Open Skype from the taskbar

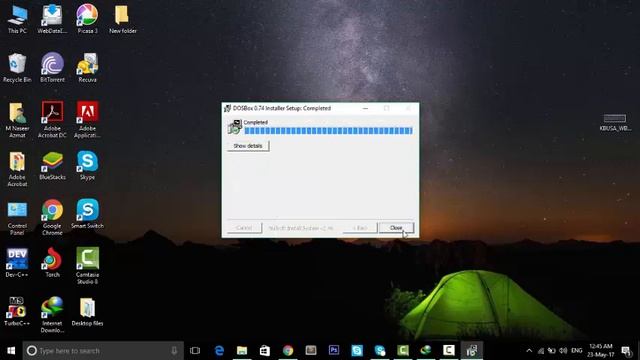point(357,350)
